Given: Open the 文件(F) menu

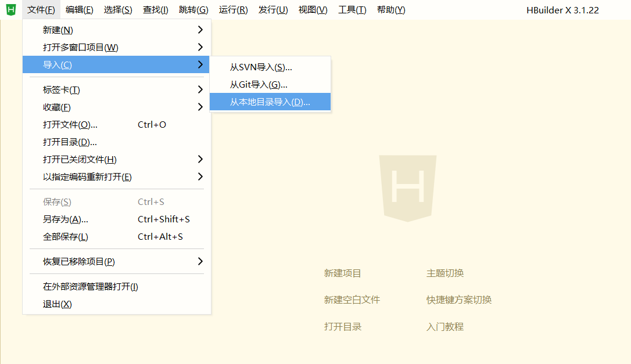Looking at the screenshot, I should click(41, 10).
